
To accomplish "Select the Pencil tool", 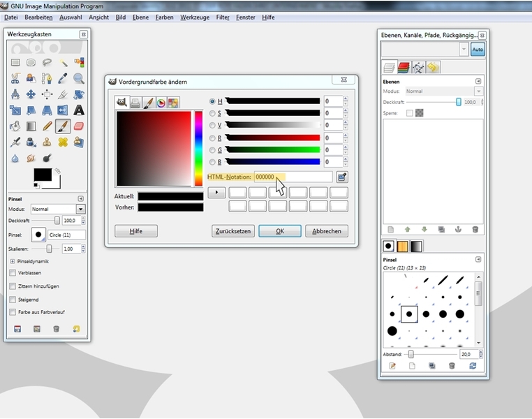I will pos(47,126).
